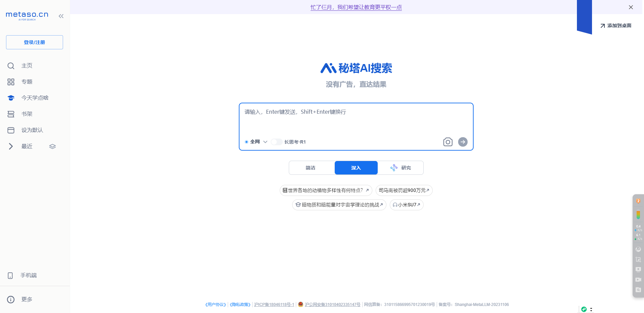Select 设为默认 in the sidebar
The width and height of the screenshot is (644, 313).
pos(25,130)
